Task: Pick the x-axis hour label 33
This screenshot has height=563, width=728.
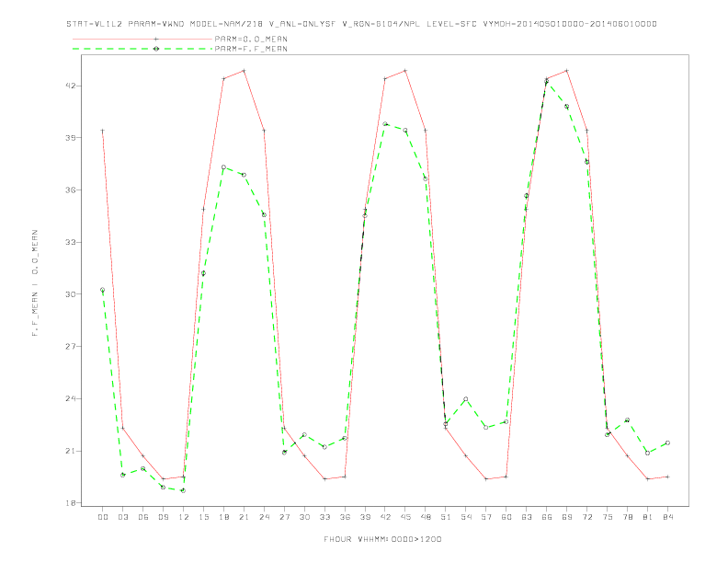Action: point(324,517)
